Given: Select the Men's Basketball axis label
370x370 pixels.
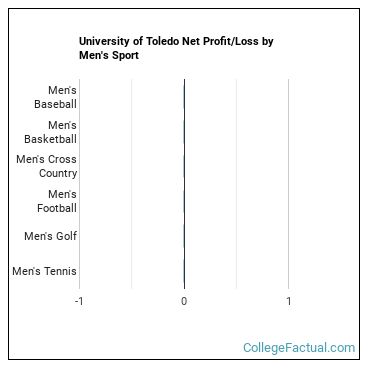Looking at the screenshot, I should point(50,132).
